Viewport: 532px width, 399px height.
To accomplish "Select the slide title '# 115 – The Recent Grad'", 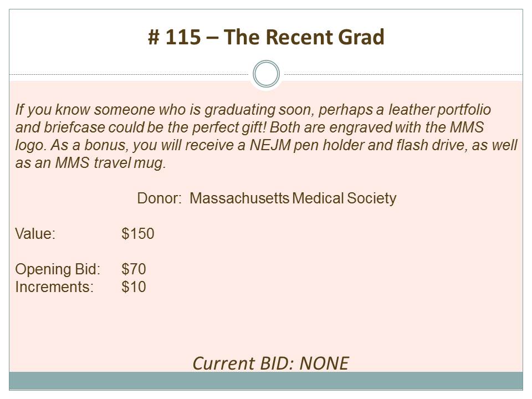I will coord(266,37).
